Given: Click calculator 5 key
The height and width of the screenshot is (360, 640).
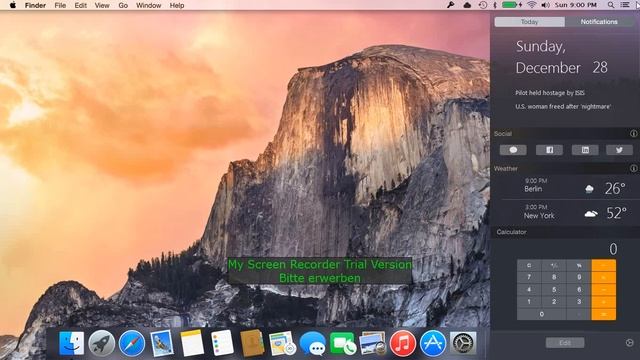Looking at the screenshot, I should [x=554, y=289].
